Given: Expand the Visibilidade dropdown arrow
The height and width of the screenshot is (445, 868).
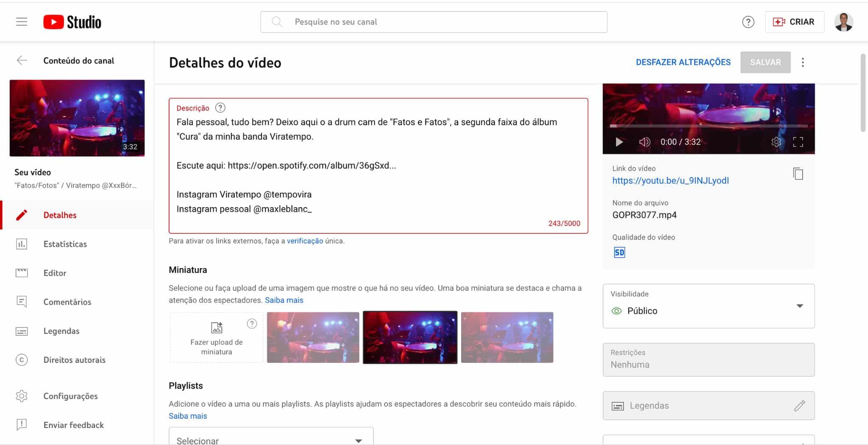Looking at the screenshot, I should [x=800, y=306].
